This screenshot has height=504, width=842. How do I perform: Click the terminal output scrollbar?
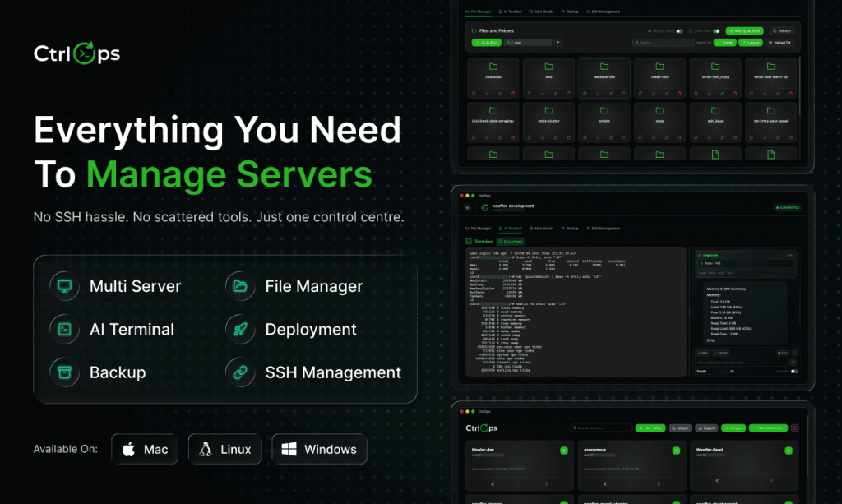coord(682,293)
